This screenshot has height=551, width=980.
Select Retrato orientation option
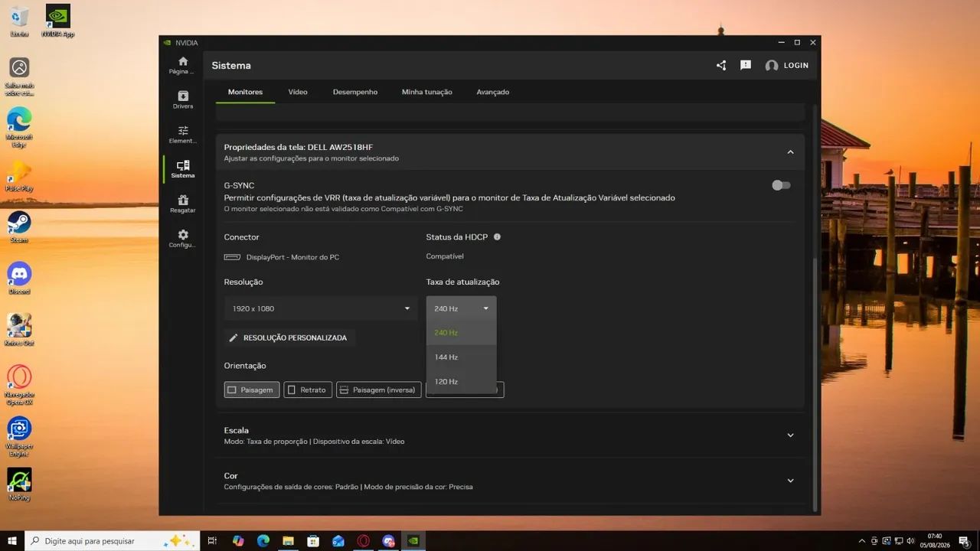point(308,390)
